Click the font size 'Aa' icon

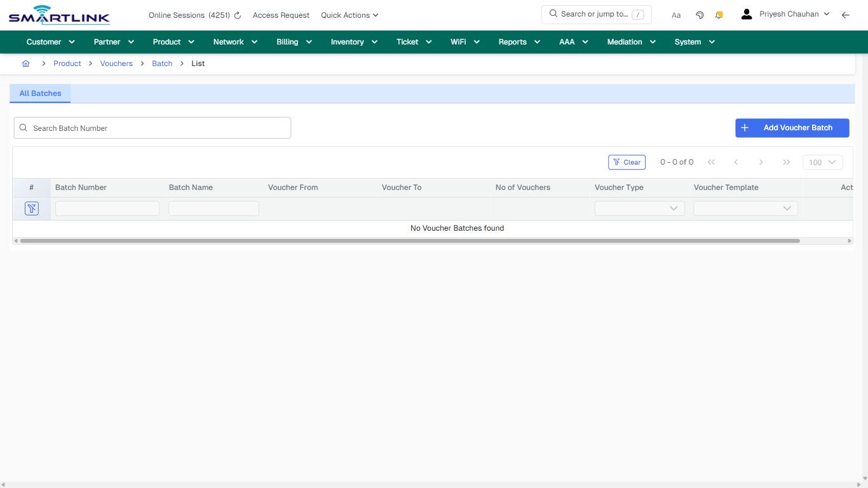pos(676,15)
